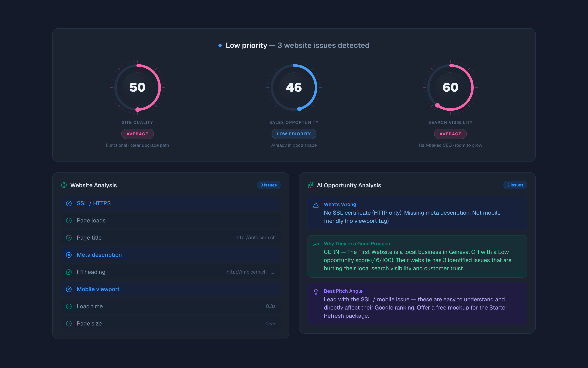Click the AVERAGE badge under Search Visibility
Viewport: 588px width, 368px height.
click(450, 134)
